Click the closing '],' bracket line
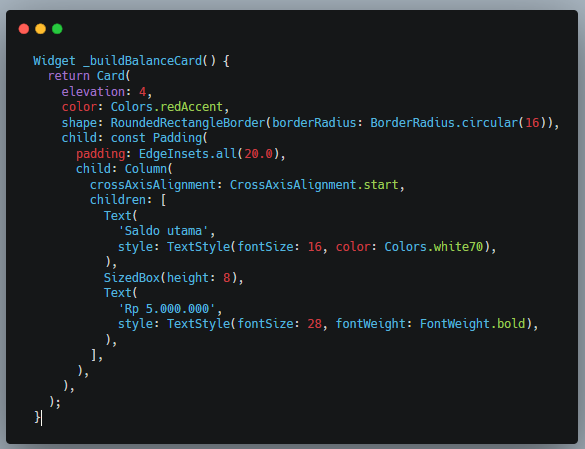Screen dimensions: 585x449 click(97, 355)
